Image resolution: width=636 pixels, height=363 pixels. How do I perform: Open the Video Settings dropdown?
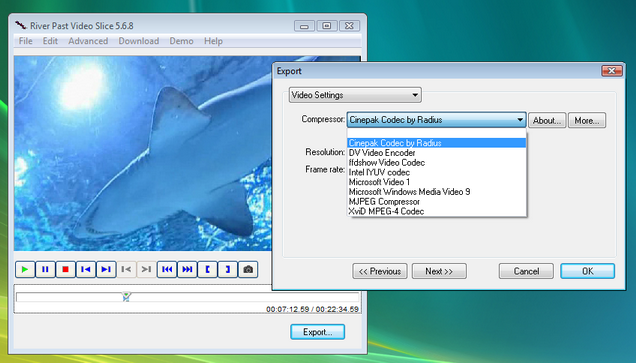355,95
